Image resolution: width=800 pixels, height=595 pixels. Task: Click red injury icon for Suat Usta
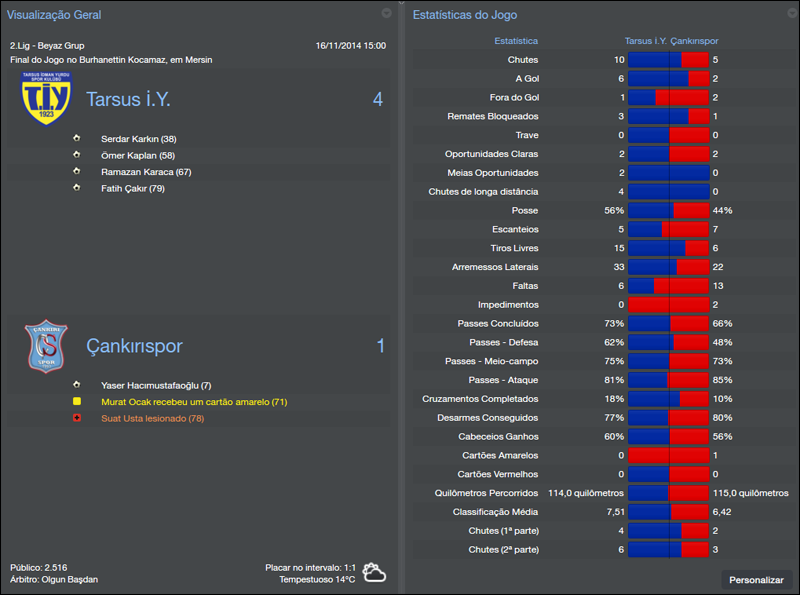tap(76, 418)
